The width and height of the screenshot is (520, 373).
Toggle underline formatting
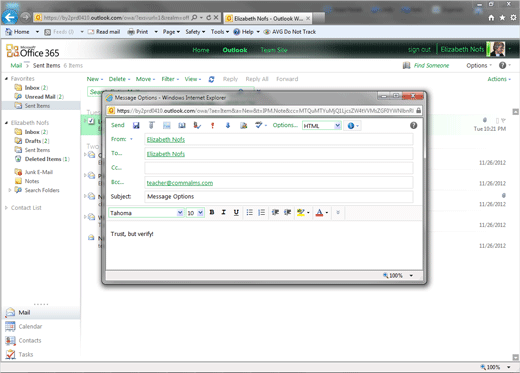pos(236,213)
